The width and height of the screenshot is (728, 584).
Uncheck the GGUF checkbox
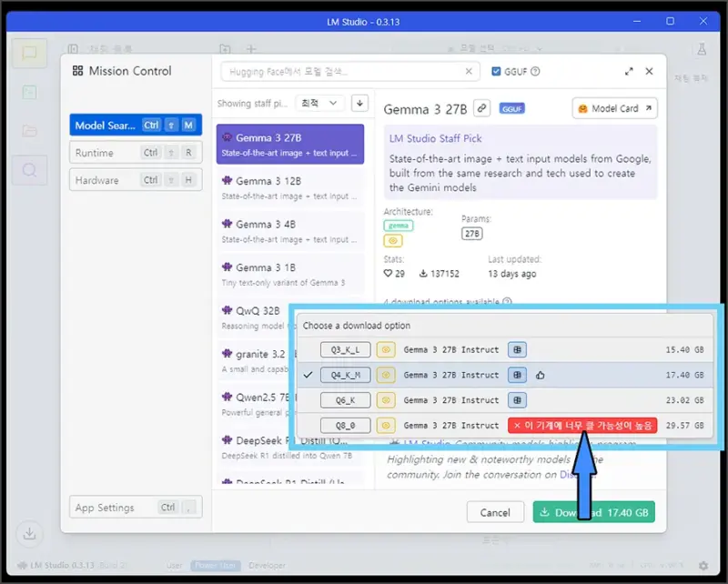pos(496,72)
